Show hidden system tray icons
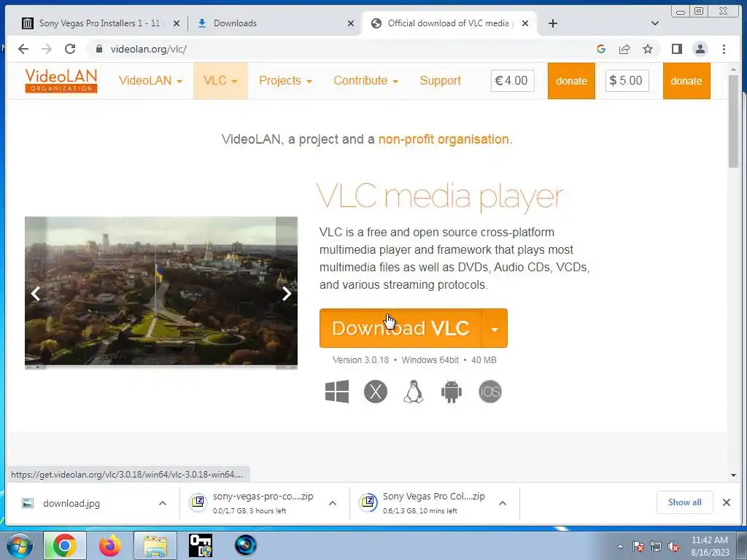747x560 pixels. coord(620,547)
